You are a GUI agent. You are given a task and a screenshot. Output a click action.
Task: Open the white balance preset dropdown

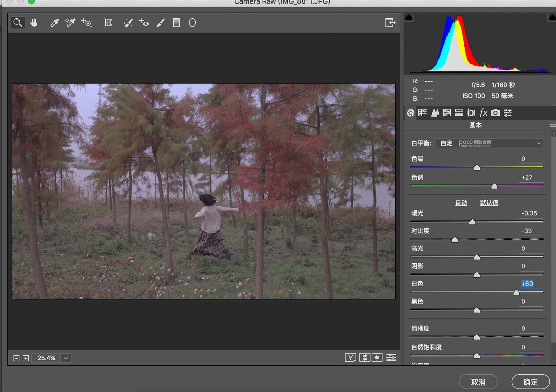[539, 143]
